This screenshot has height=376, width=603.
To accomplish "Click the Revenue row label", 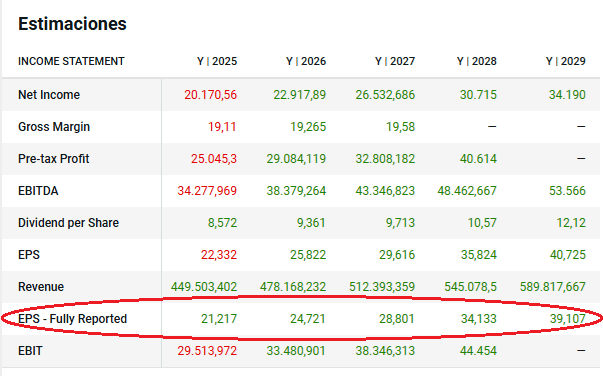I will click(x=41, y=286).
